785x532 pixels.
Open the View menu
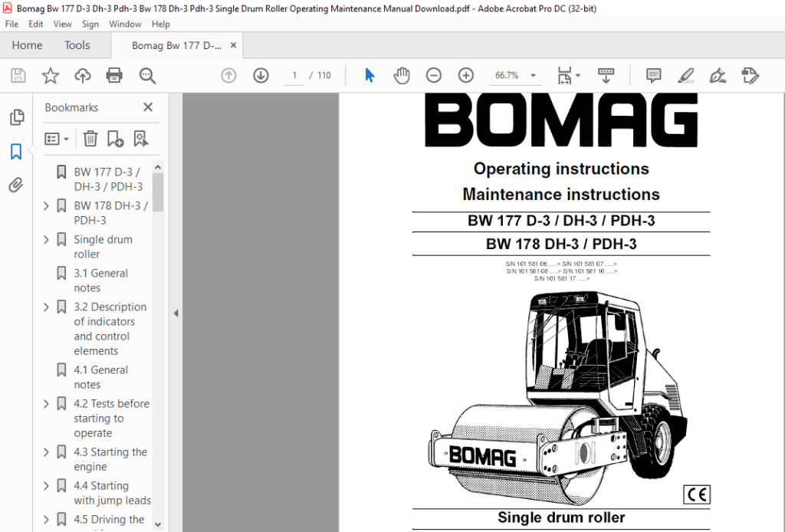pyautogui.click(x=63, y=24)
